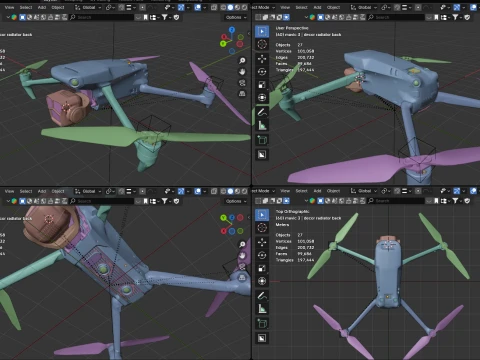Select the Rotate tool in User Perspective viewport

coord(262,72)
